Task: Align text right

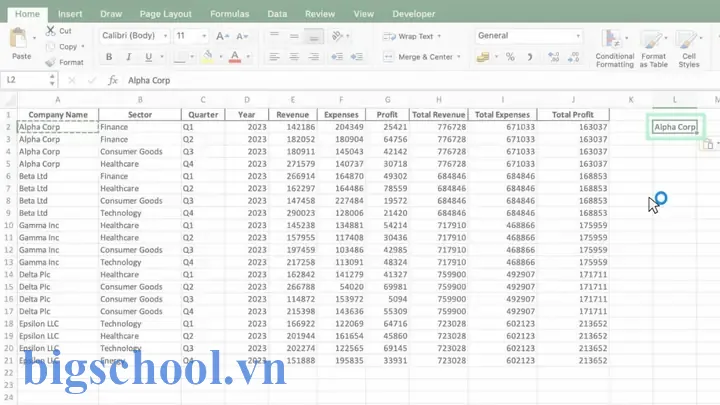Action: tap(314, 57)
